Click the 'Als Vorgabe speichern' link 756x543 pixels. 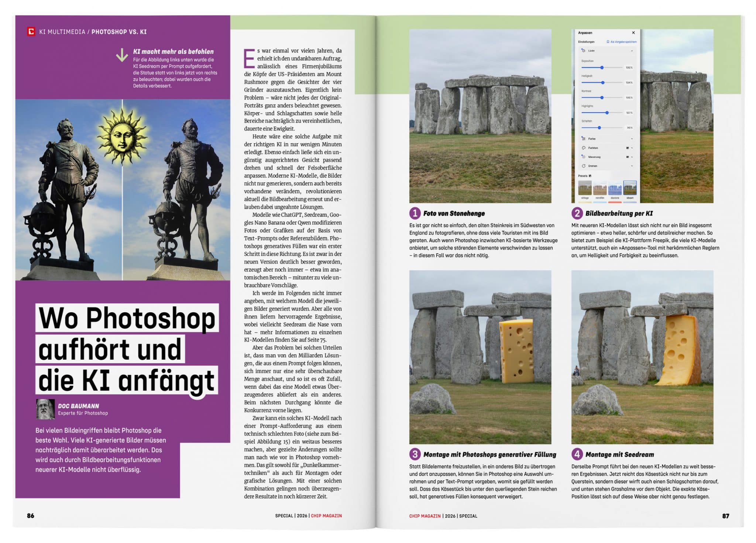(622, 42)
